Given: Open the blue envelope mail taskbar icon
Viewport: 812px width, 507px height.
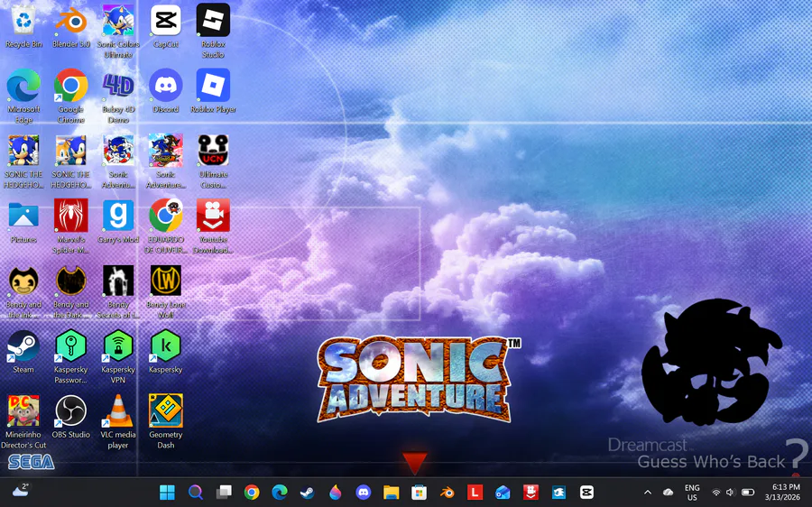Looking at the screenshot, I should (x=503, y=492).
